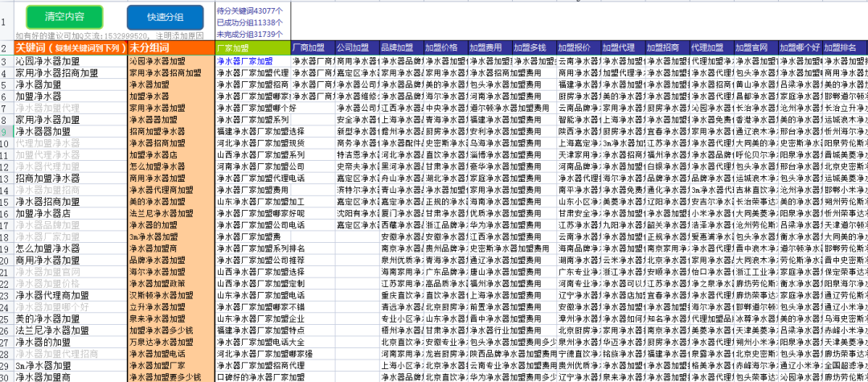This screenshot has height=382, width=868.
Task: Click the greyed keyword 净水器加盟代理招商
Action: (x=71, y=354)
